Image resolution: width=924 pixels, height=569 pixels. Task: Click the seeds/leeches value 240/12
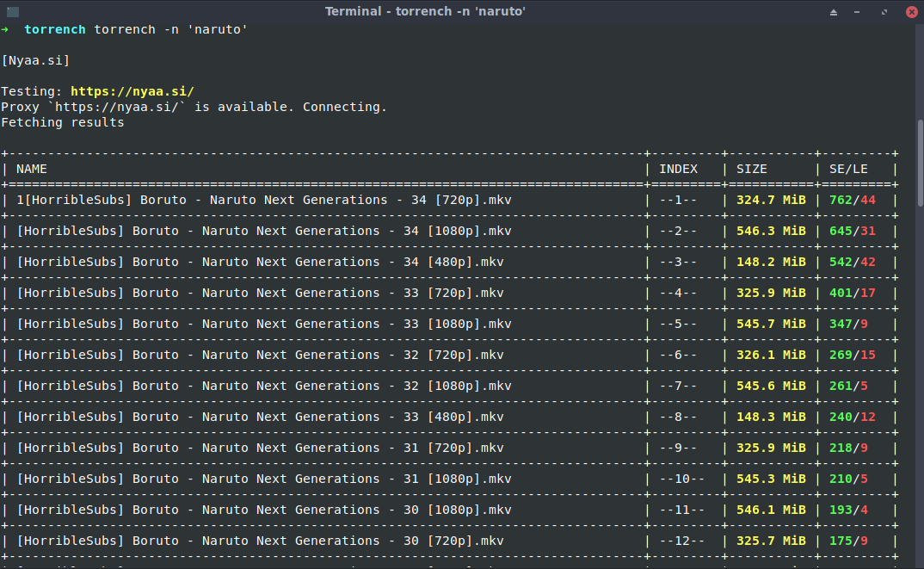click(x=852, y=417)
